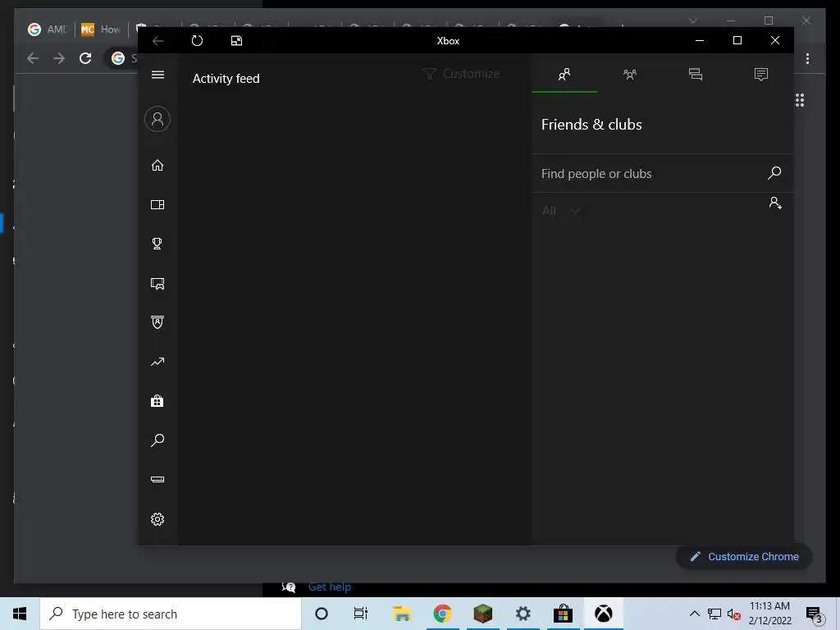Open Chrome three-dot menu
The image size is (840, 630).
point(807,58)
